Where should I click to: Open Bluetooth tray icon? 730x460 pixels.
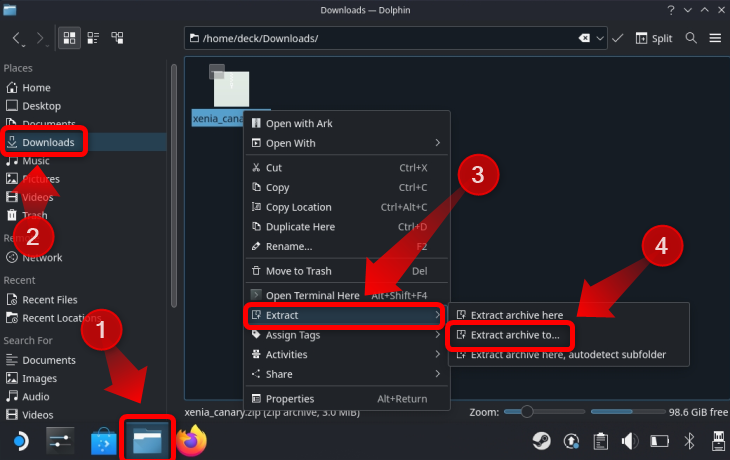point(689,441)
